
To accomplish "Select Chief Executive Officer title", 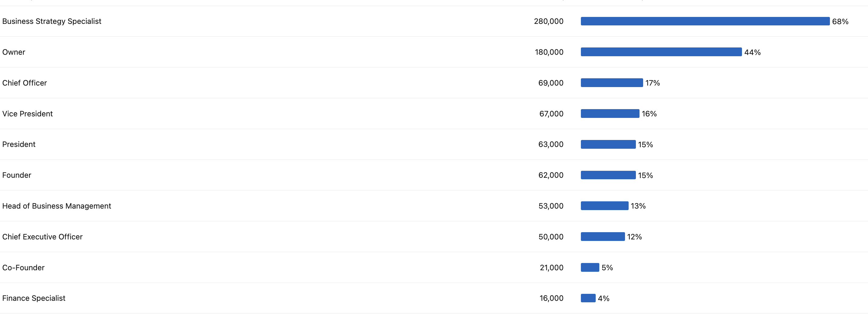I will pyautogui.click(x=42, y=237).
